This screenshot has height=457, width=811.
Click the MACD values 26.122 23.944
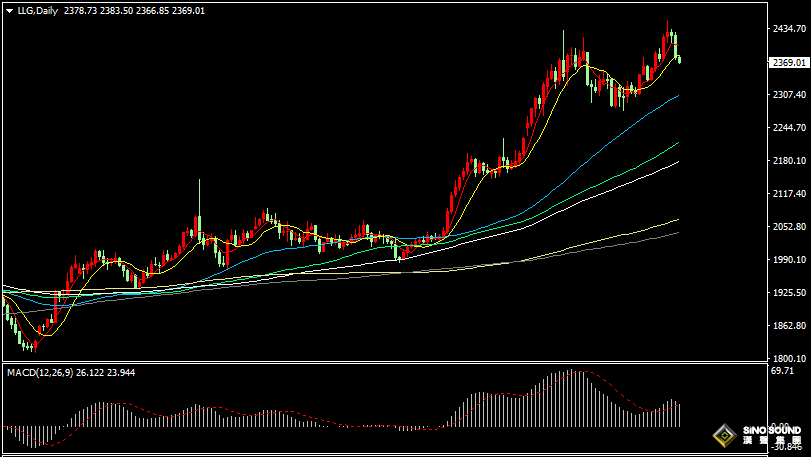pyautogui.click(x=102, y=372)
